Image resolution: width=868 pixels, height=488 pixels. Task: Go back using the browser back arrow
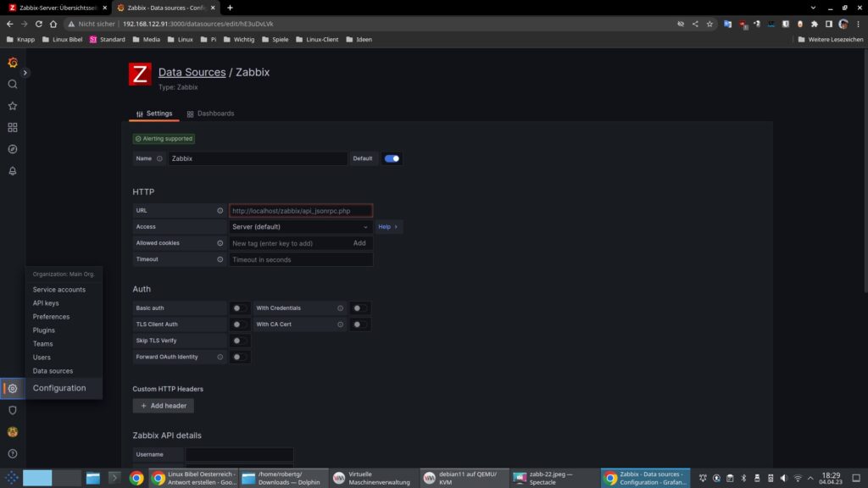[10, 24]
